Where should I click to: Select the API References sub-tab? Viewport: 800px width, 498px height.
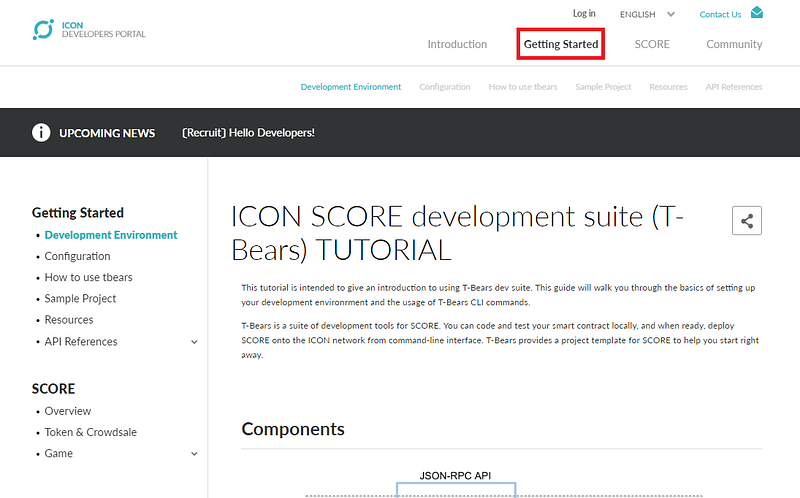click(734, 87)
